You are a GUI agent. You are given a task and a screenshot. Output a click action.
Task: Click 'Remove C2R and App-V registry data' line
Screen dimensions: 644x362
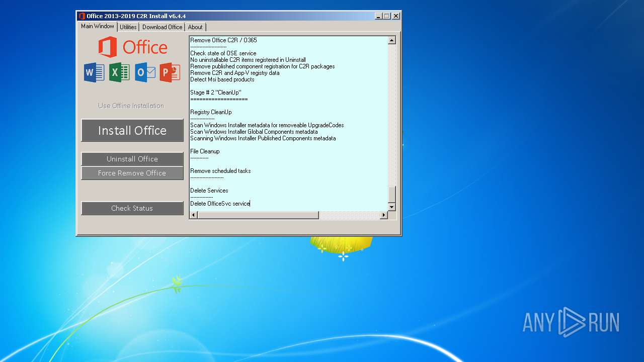click(x=234, y=73)
